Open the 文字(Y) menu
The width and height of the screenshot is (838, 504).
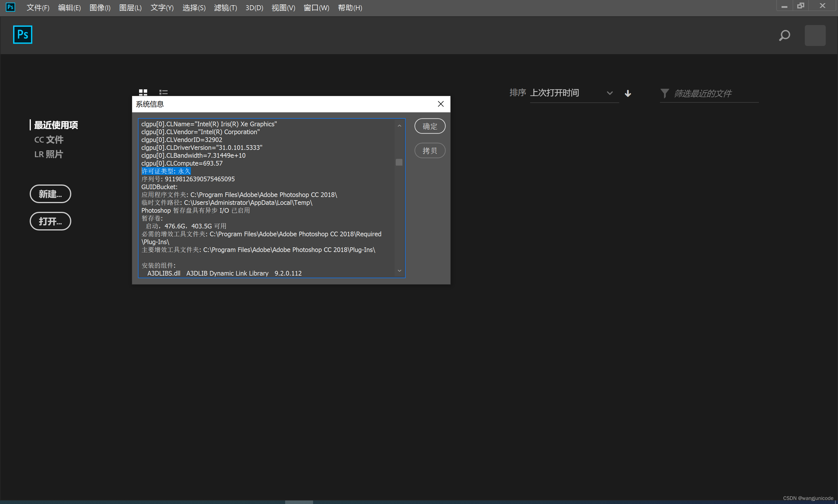point(162,8)
